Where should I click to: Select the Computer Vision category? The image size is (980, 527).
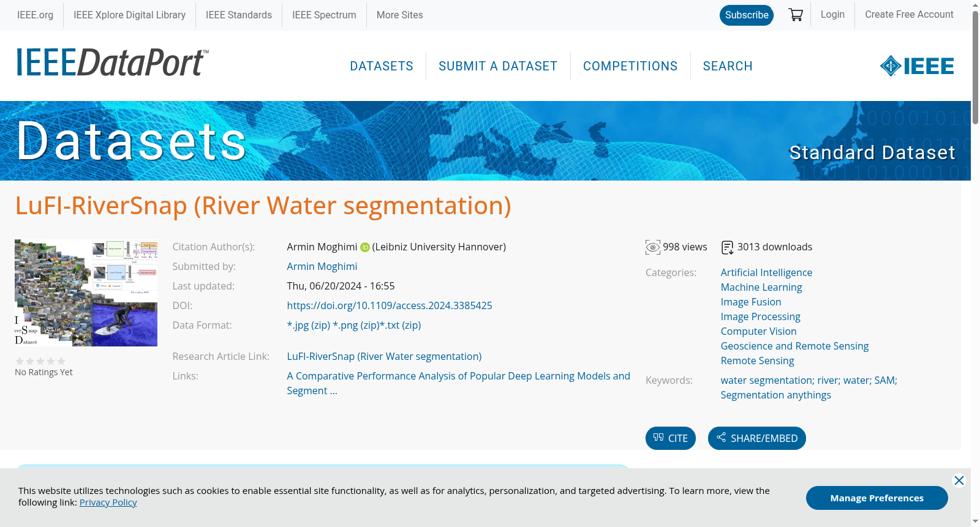pyautogui.click(x=758, y=331)
